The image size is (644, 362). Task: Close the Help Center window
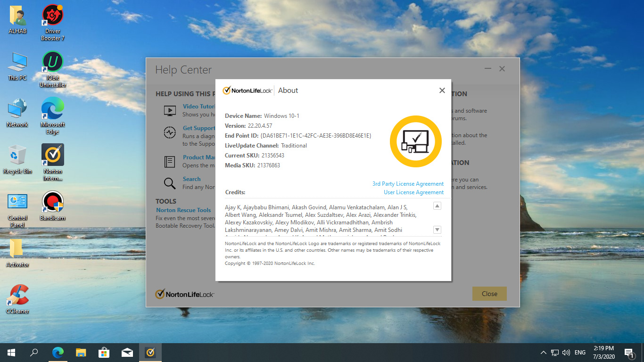click(502, 69)
